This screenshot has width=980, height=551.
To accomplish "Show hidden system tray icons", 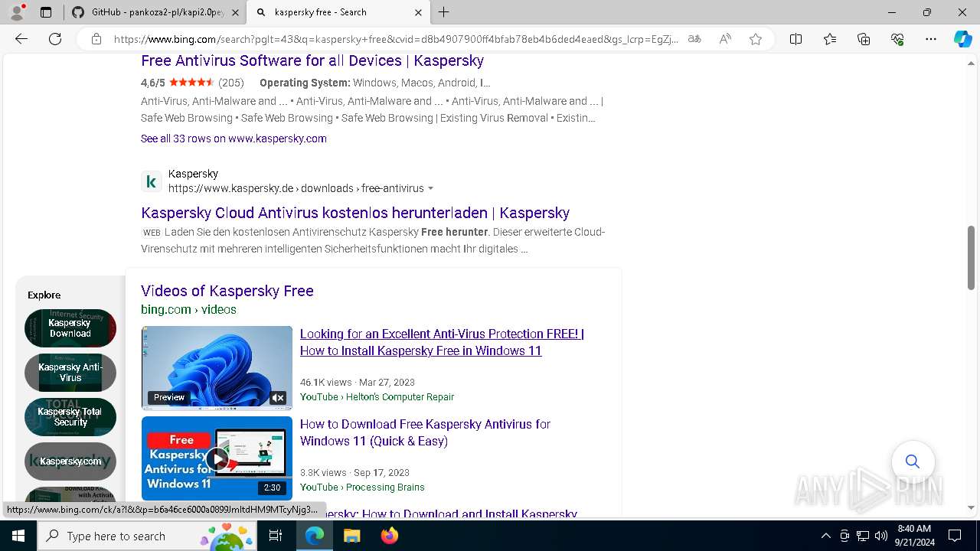I will click(825, 536).
